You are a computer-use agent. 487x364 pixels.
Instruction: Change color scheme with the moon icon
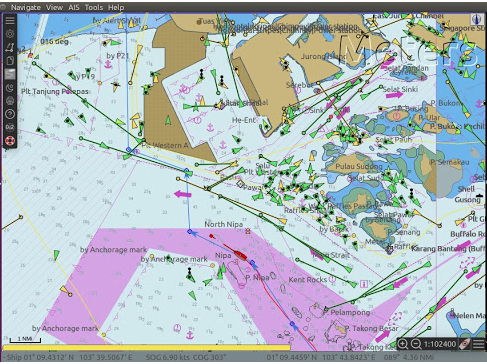click(x=10, y=87)
